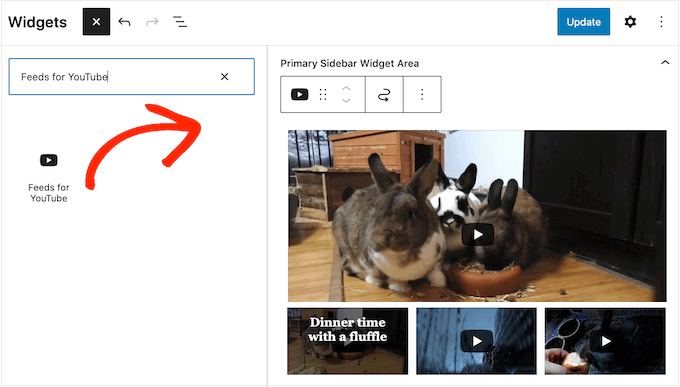Open the list view outline
The height and width of the screenshot is (387, 680).
(x=180, y=22)
